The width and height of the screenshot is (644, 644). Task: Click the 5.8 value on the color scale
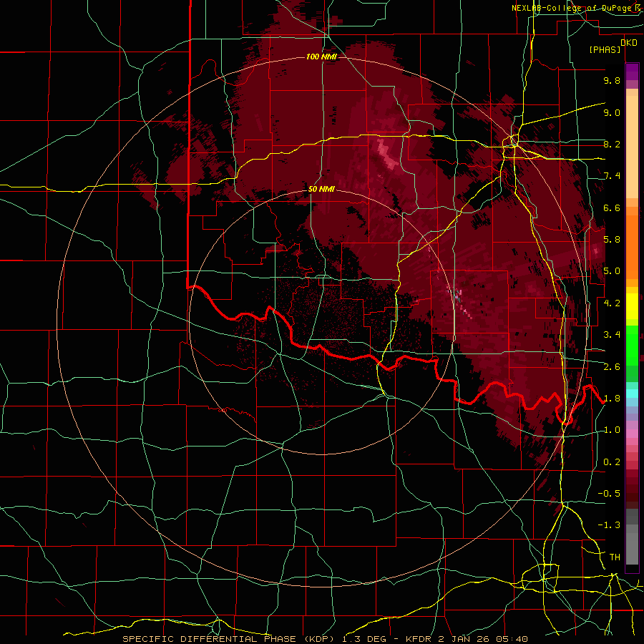pyautogui.click(x=612, y=240)
